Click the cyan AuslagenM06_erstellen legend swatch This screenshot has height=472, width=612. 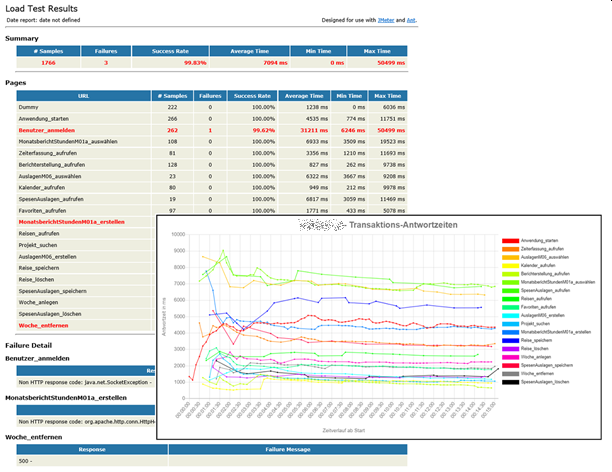coord(511,315)
